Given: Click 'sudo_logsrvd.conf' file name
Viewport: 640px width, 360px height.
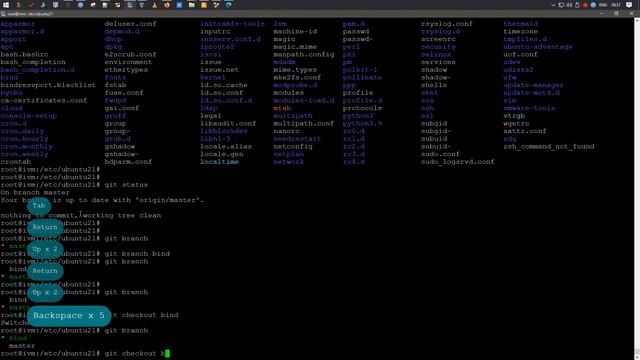Looking at the screenshot, I should pyautogui.click(x=458, y=162).
